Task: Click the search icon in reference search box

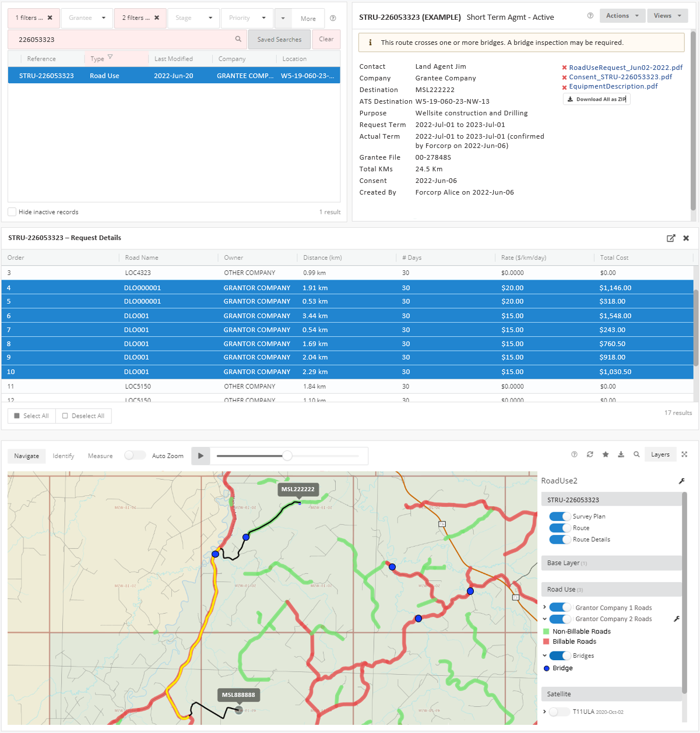Action: coord(238,39)
